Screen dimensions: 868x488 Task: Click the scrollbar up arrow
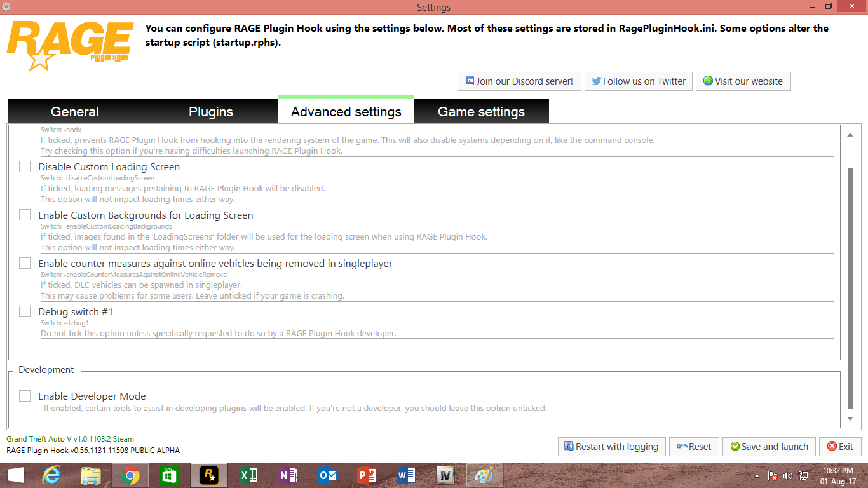(850, 134)
